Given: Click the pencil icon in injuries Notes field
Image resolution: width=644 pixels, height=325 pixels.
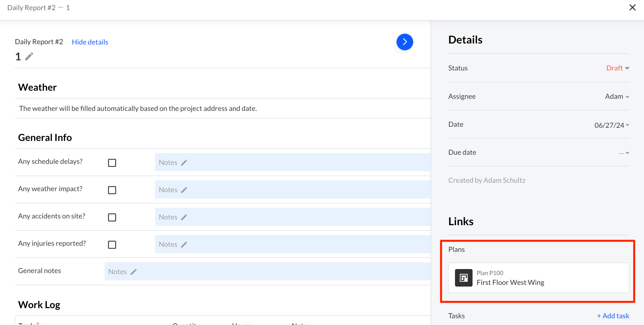Looking at the screenshot, I should coord(184,244).
